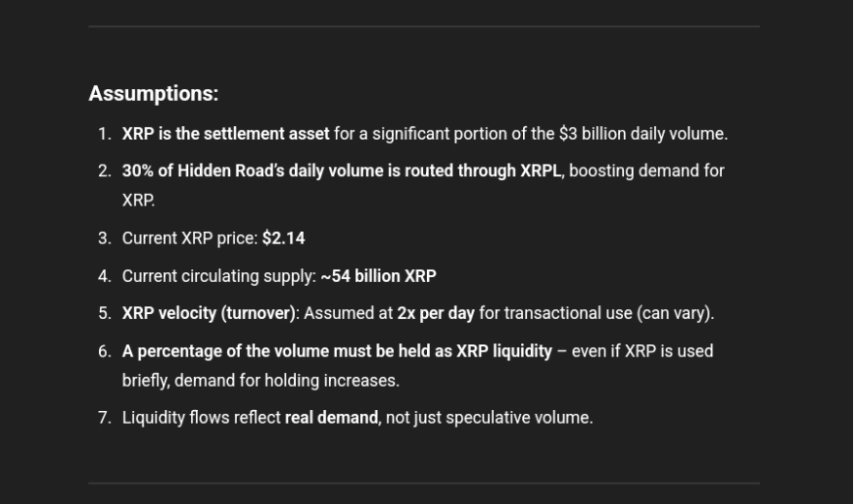855x504 pixels.
Task: Click Current circulating supply label
Action: [219, 276]
